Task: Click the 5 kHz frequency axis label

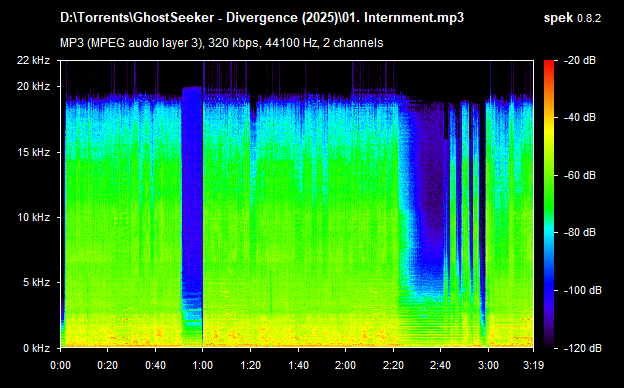Action: click(36, 283)
